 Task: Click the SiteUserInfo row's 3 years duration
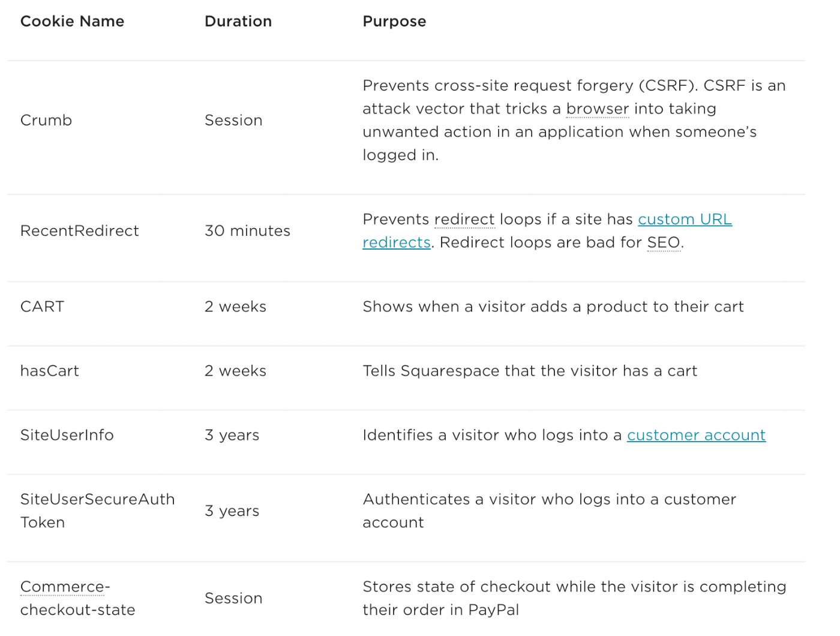coord(232,435)
